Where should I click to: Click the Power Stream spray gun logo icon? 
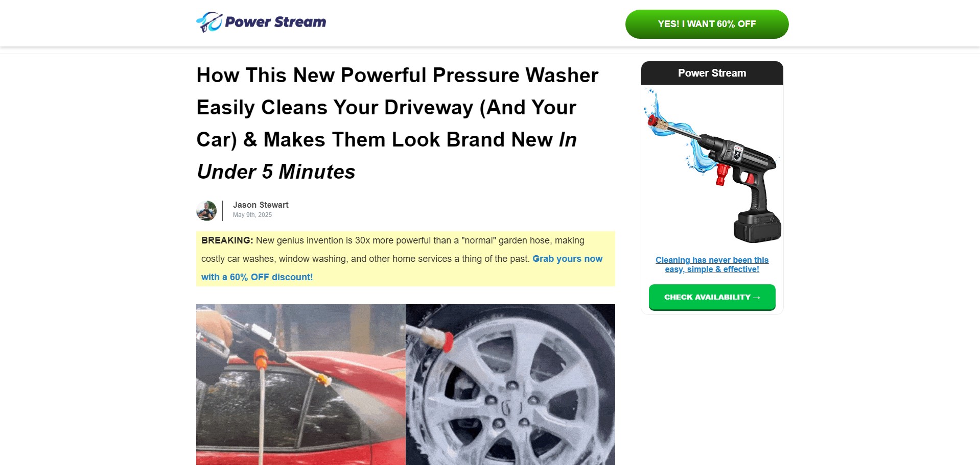[x=209, y=22]
